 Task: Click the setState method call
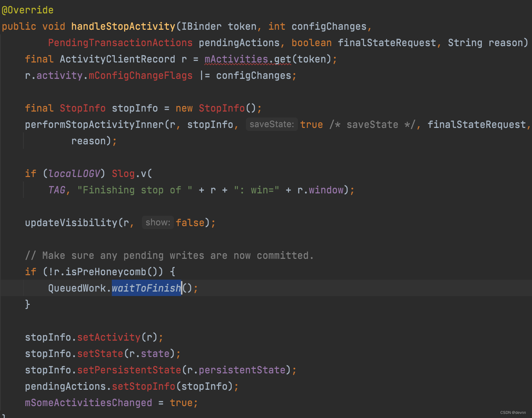[100, 354]
